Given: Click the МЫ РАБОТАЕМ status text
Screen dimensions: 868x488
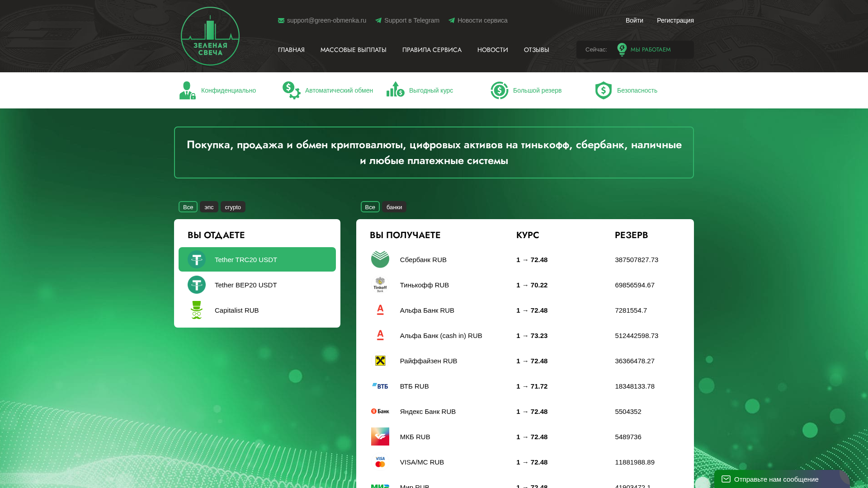Looking at the screenshot, I should 651,50.
